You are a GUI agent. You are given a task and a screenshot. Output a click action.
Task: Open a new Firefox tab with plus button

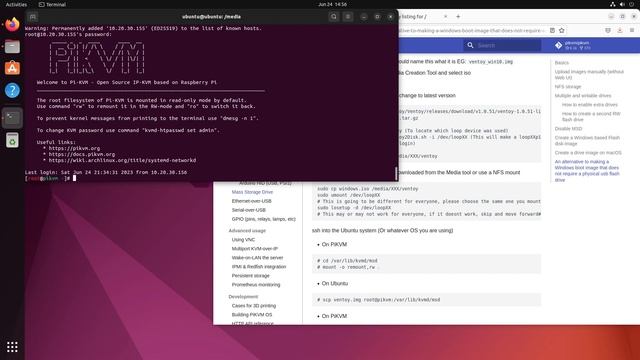[x=458, y=16]
